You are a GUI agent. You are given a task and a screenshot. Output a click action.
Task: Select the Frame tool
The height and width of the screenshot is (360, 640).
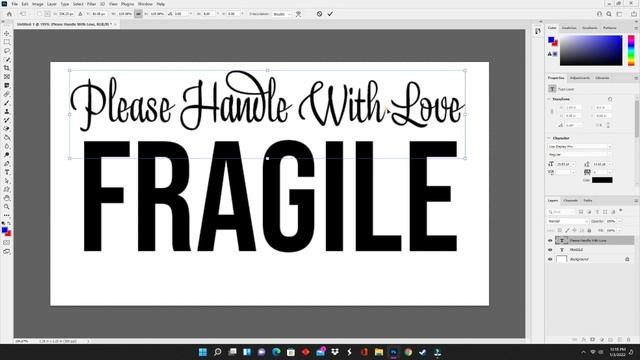point(7,77)
